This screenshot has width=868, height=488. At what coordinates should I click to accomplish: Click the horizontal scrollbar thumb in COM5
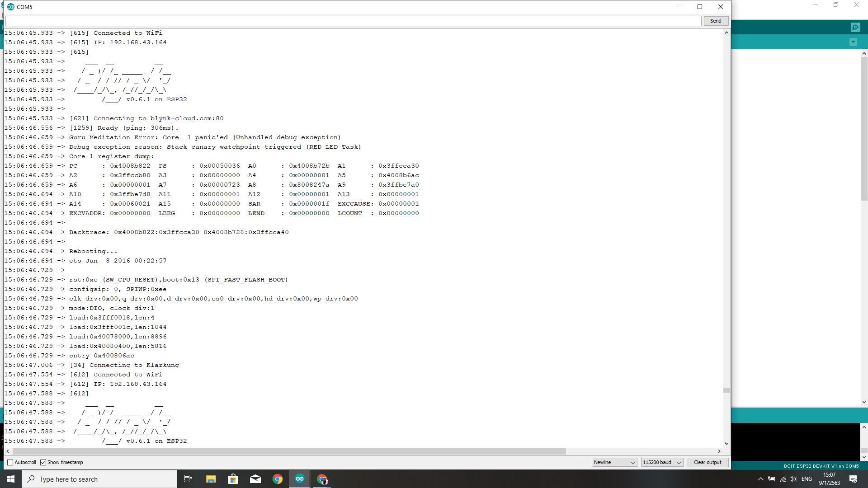pyautogui.click(x=289, y=451)
